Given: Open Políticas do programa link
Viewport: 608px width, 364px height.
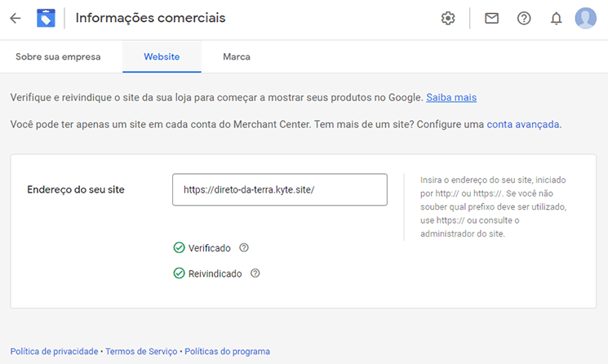Looking at the screenshot, I should [x=227, y=351].
